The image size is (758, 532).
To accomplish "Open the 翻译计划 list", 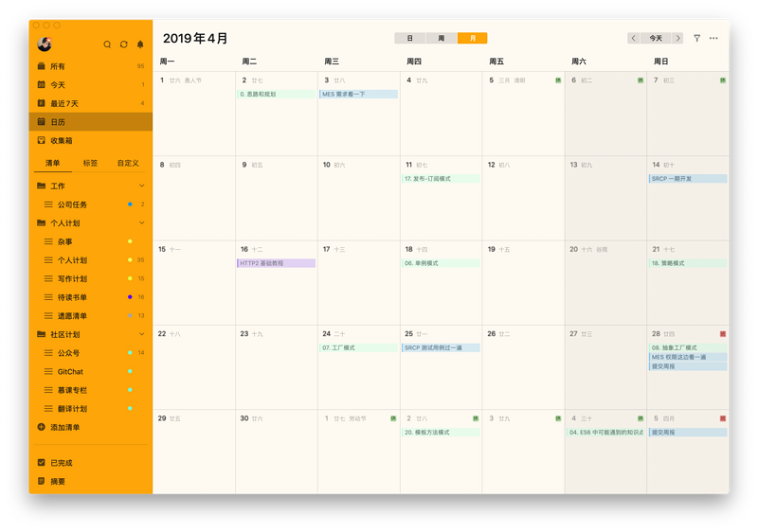I will pos(90,409).
